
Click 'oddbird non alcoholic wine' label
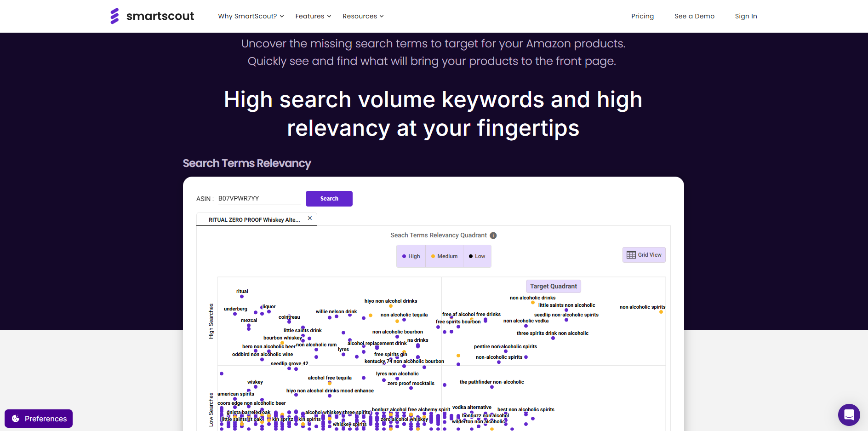pyautogui.click(x=262, y=354)
